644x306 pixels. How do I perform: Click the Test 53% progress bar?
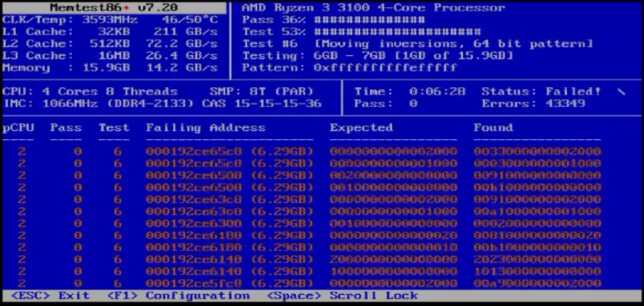point(397,32)
